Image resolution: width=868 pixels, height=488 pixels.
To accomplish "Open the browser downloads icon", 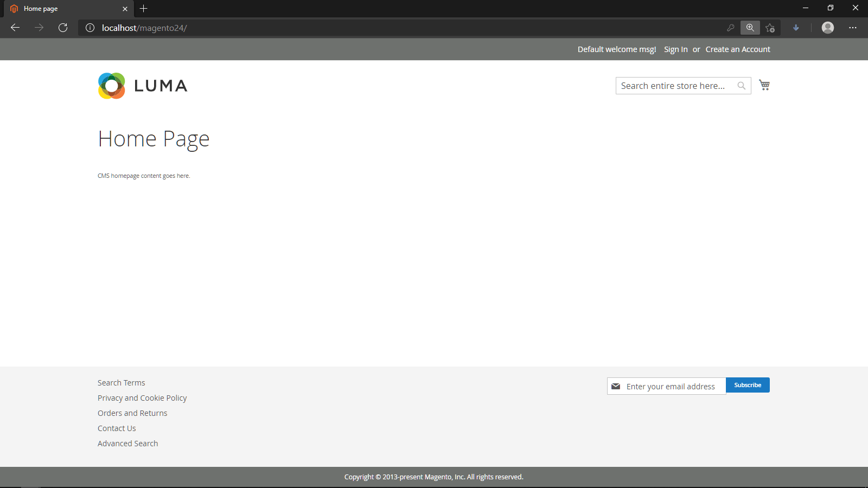I will pyautogui.click(x=796, y=28).
